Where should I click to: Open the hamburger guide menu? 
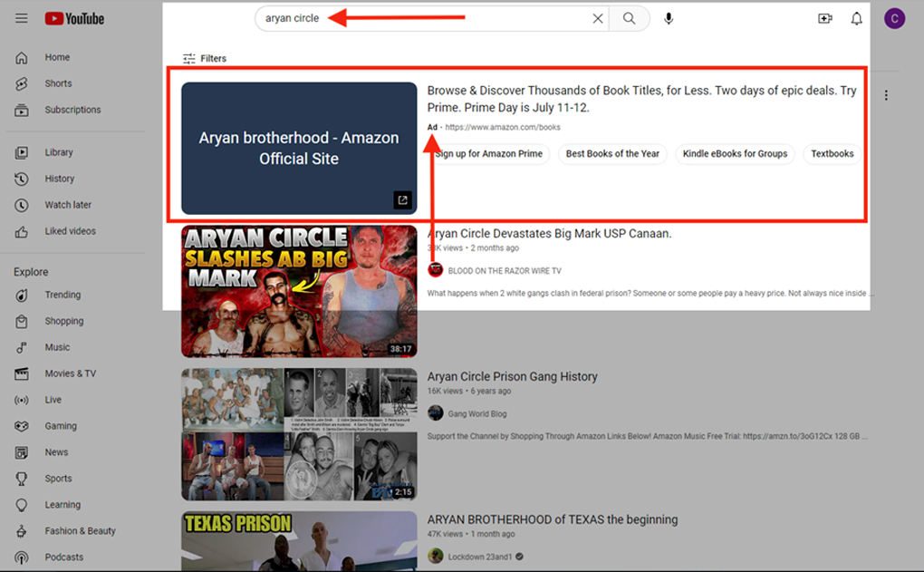[x=22, y=19]
